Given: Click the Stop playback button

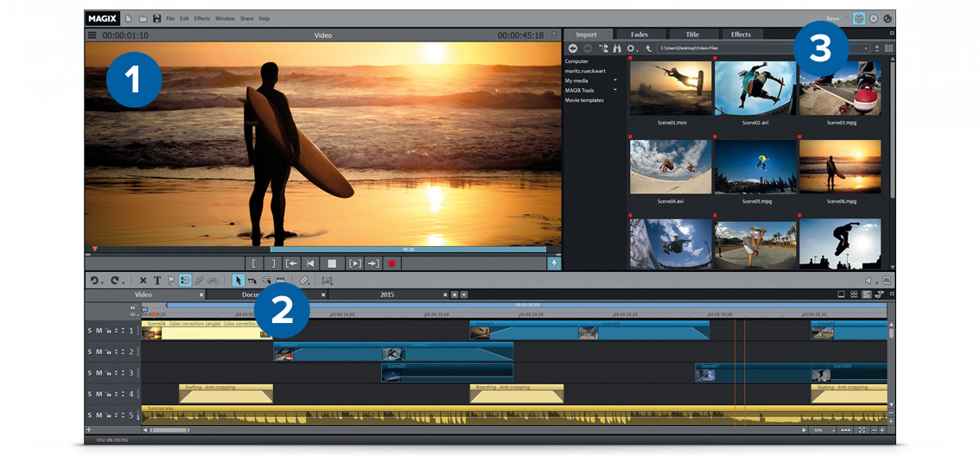Looking at the screenshot, I should [x=331, y=263].
